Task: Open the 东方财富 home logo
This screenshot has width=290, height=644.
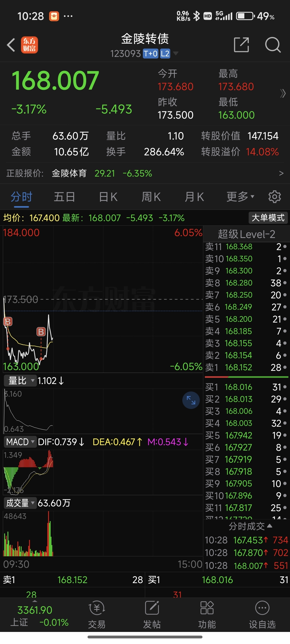Action: [30, 45]
